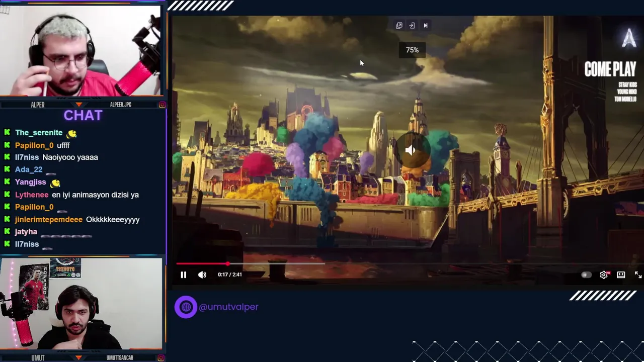
Task: Click the globe icon beside @umutvalper
Action: pos(186,307)
